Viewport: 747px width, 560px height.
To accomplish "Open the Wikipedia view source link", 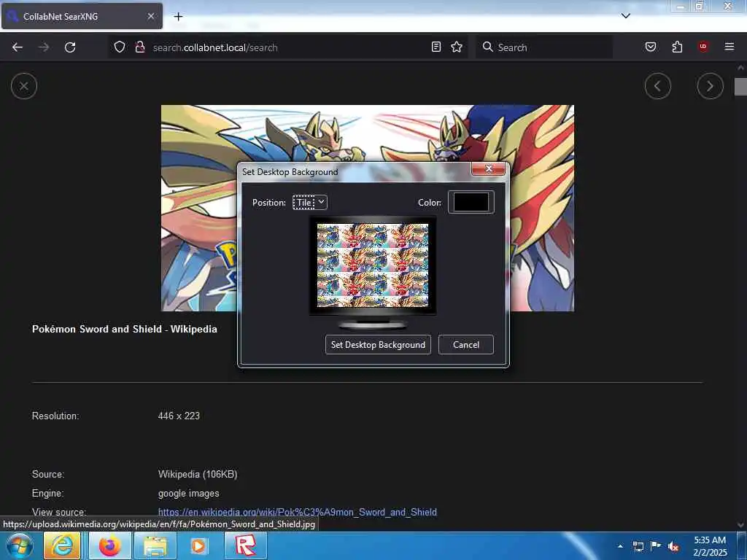I will (x=298, y=512).
